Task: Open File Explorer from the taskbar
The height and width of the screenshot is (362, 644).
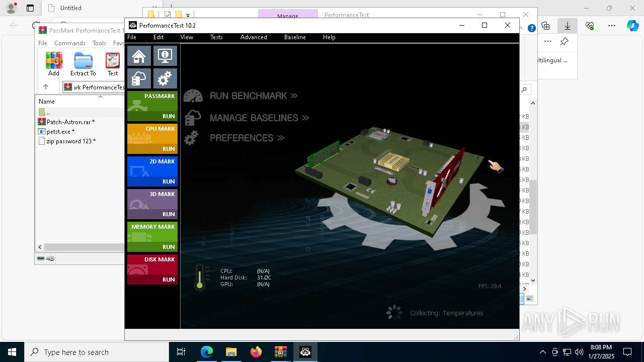Action: pyautogui.click(x=231, y=352)
